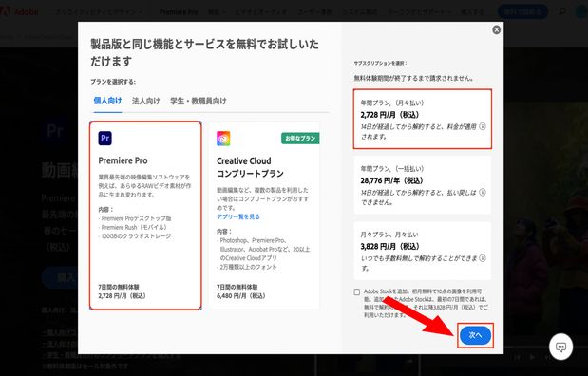Select 年間プラン(月々払い) 2,728 円/月 option
Image resolution: width=588 pixels, height=376 pixels.
(423, 120)
